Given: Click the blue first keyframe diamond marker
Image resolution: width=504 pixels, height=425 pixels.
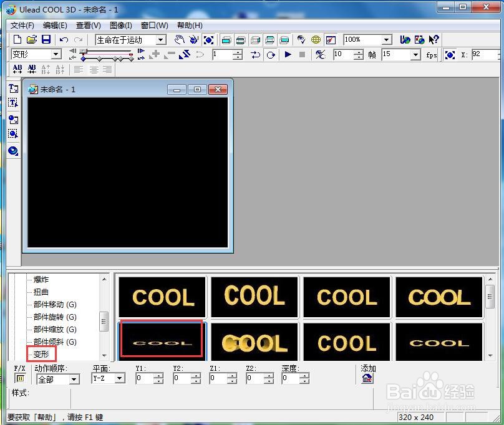Looking at the screenshot, I should (x=83, y=59).
